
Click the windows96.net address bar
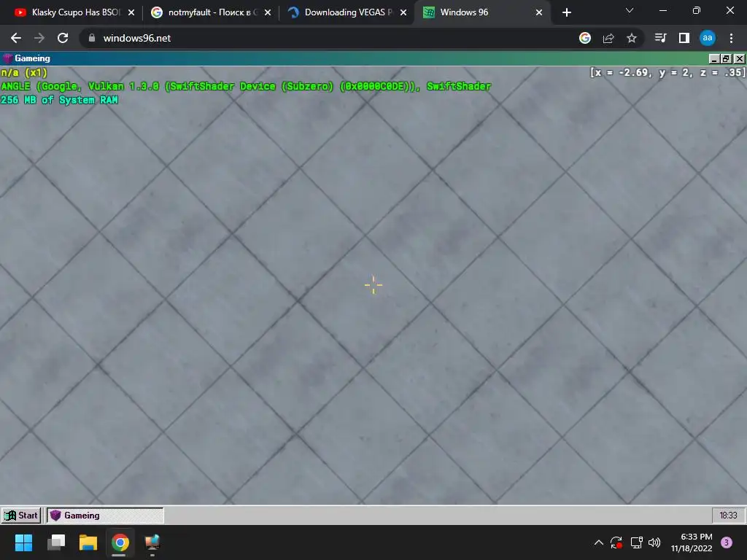click(x=333, y=38)
